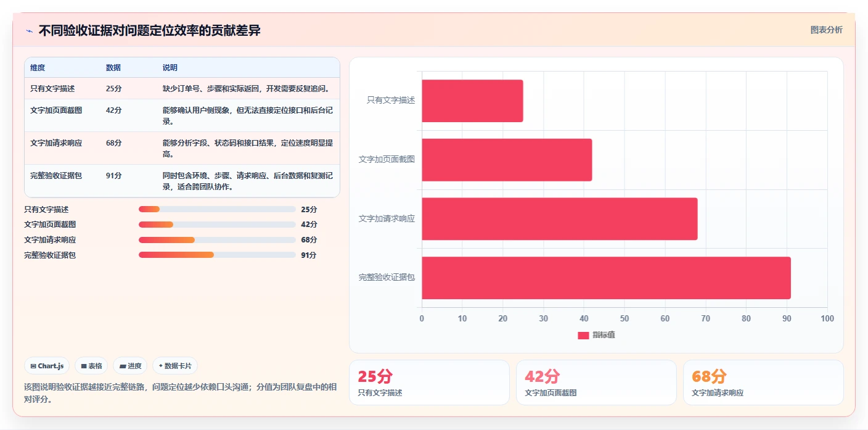Click the lightning icon beside the title

(29, 31)
